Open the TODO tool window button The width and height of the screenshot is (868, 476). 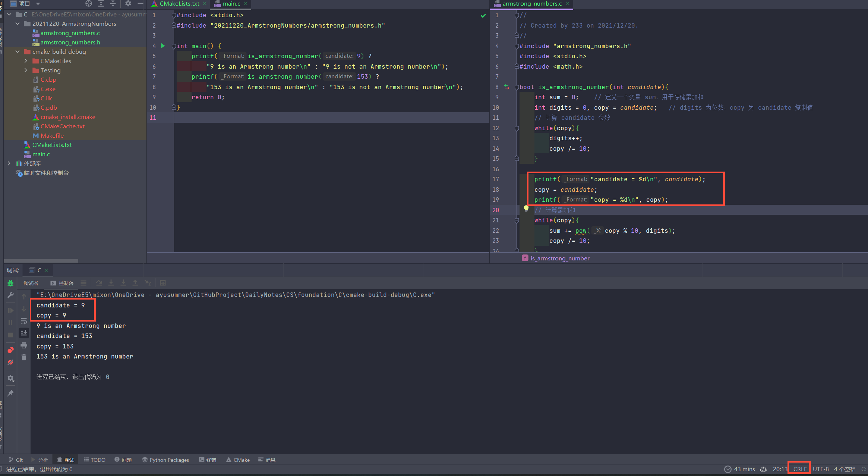pos(95,460)
